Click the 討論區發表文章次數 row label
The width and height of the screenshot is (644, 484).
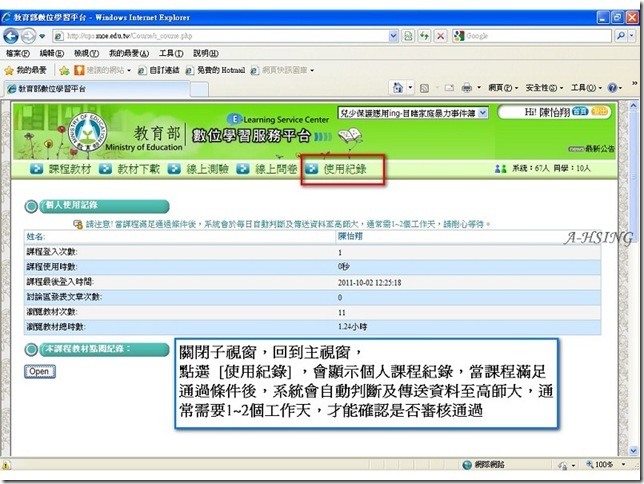pos(64,297)
